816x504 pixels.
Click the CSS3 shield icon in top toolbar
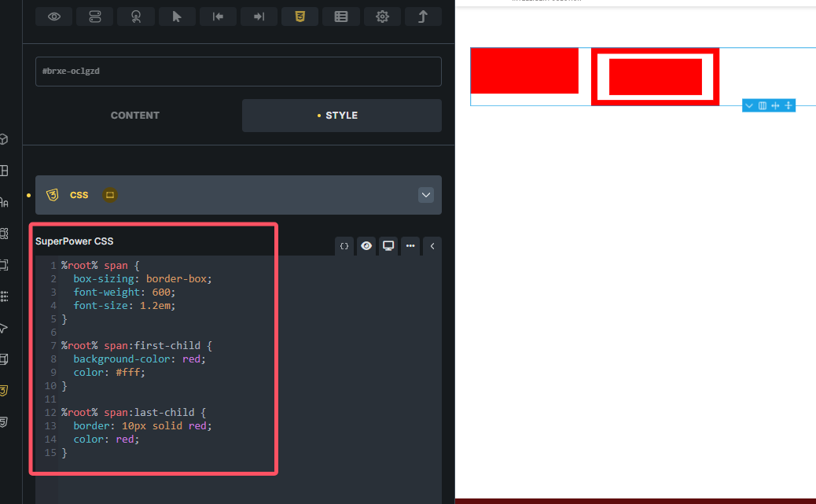coord(300,17)
